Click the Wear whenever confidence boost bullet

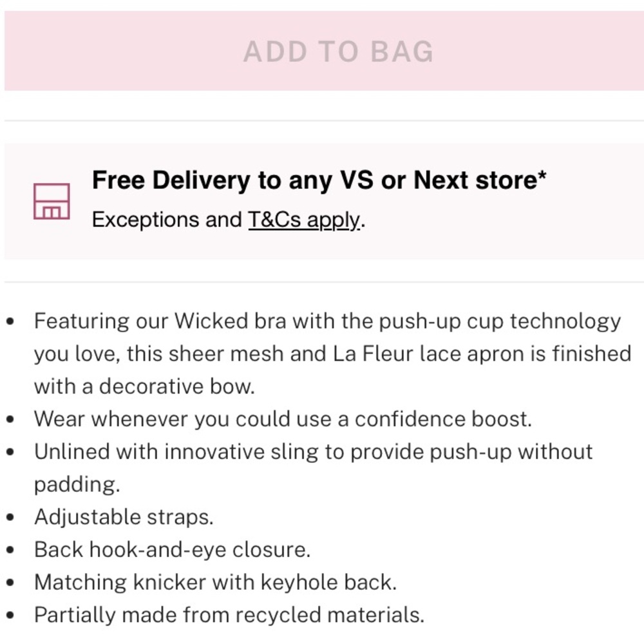click(283, 419)
